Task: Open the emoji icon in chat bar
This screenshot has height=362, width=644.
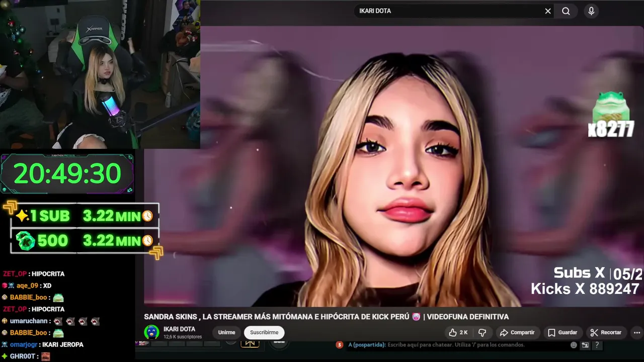Action: click(x=574, y=345)
